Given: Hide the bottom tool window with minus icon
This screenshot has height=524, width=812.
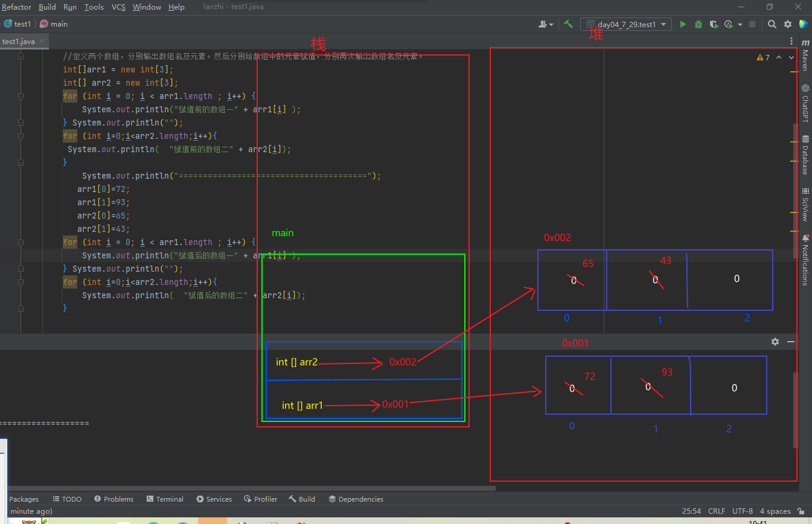Looking at the screenshot, I should tap(791, 342).
